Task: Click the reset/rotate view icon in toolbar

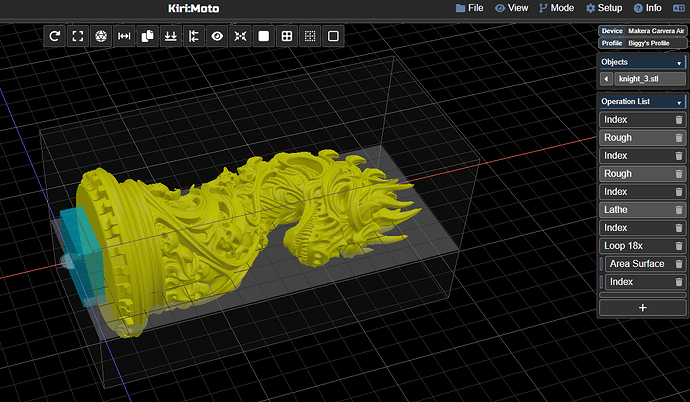Action: 55,36
